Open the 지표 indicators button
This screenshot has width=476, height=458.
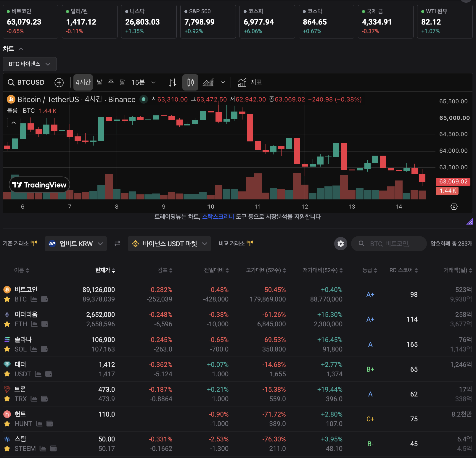(250, 83)
